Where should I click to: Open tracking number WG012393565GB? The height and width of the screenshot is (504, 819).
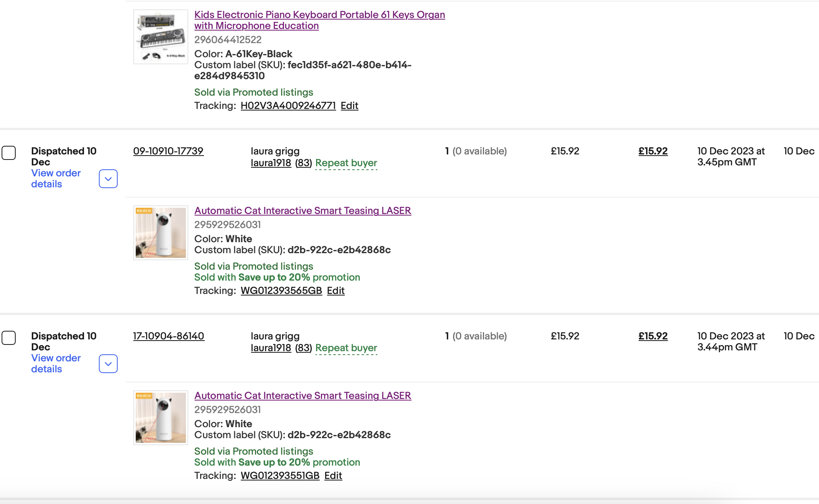(x=281, y=291)
